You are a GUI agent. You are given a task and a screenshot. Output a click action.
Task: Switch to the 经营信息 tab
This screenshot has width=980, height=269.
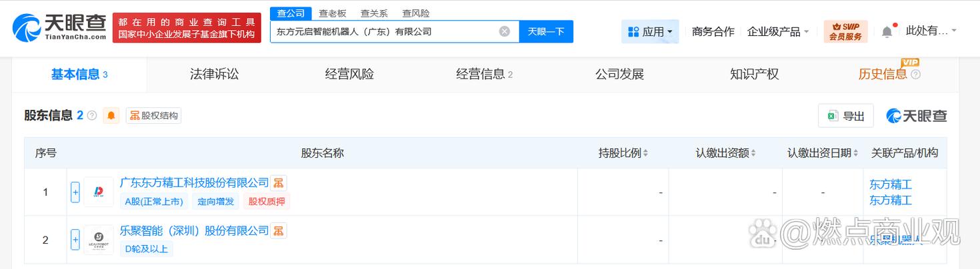pyautogui.click(x=485, y=75)
